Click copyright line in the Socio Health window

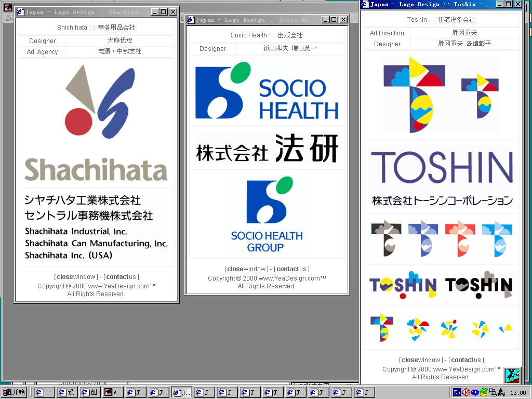click(267, 278)
